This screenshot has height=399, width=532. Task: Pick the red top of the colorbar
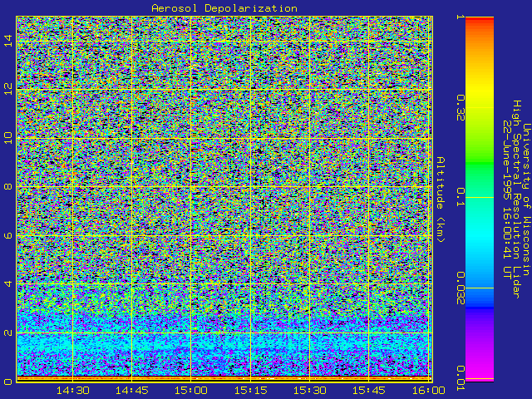click(480, 20)
